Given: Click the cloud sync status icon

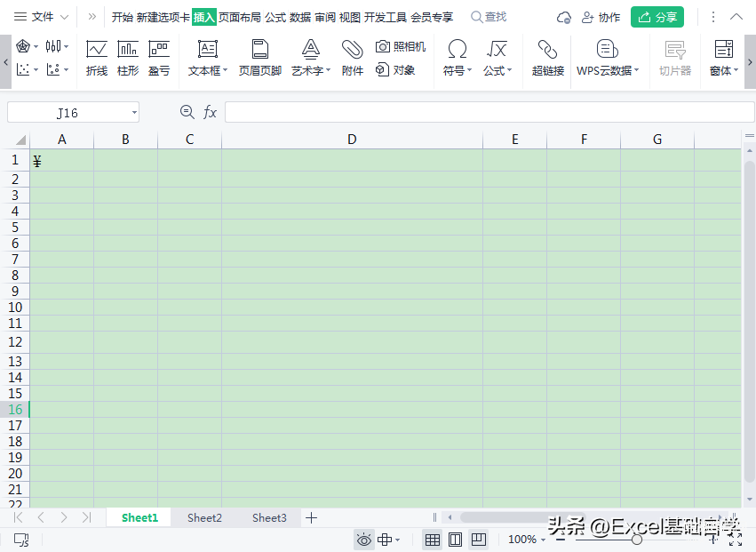Looking at the screenshot, I should (x=563, y=18).
